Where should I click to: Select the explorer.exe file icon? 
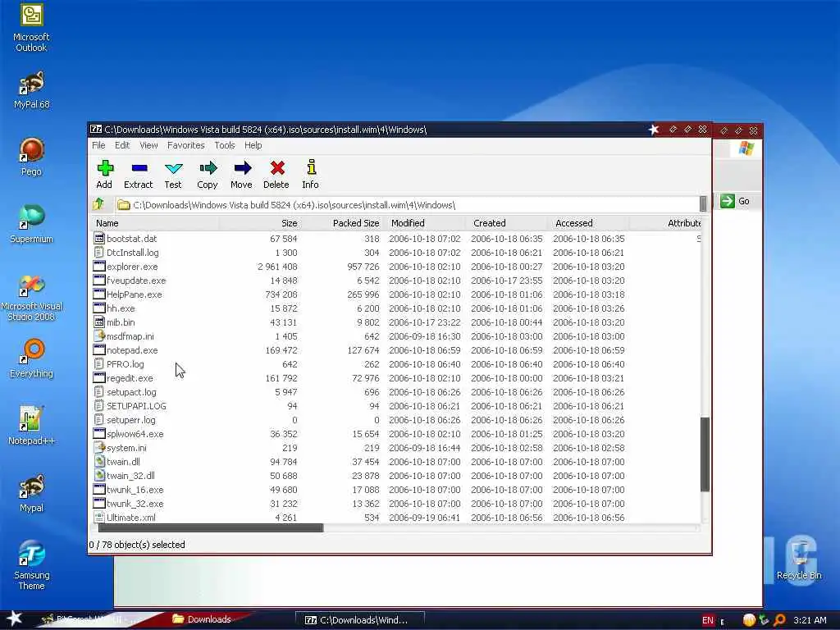(99, 267)
